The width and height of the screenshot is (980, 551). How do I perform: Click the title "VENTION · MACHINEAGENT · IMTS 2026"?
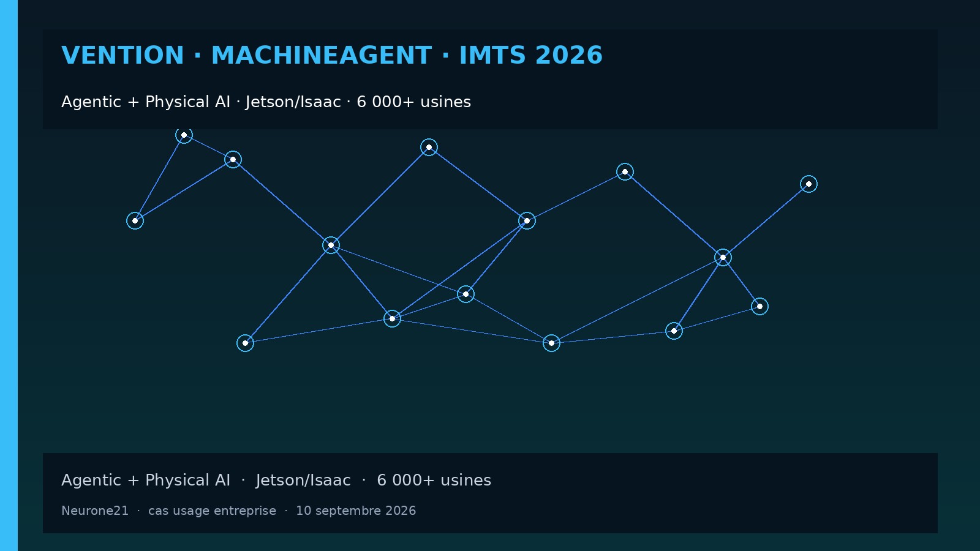click(332, 55)
